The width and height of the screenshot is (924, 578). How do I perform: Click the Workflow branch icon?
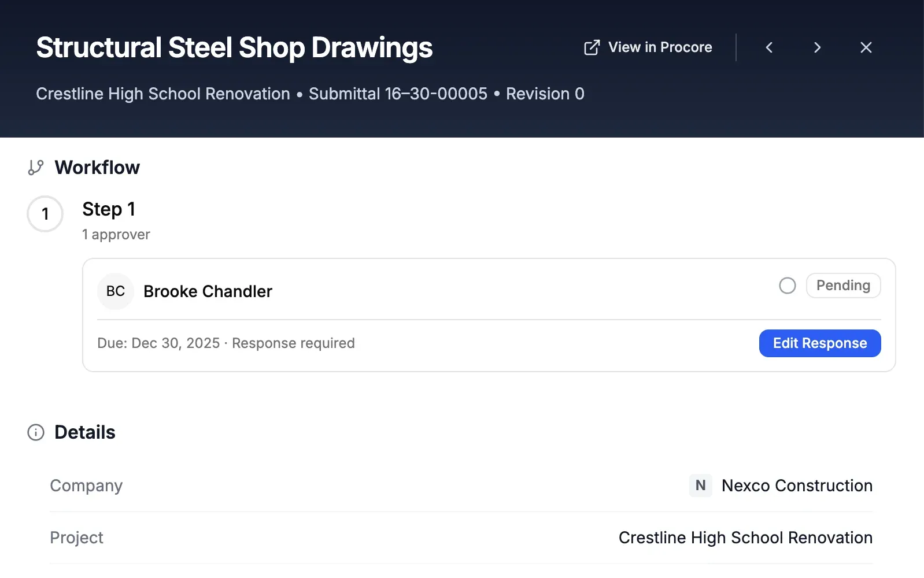point(36,168)
